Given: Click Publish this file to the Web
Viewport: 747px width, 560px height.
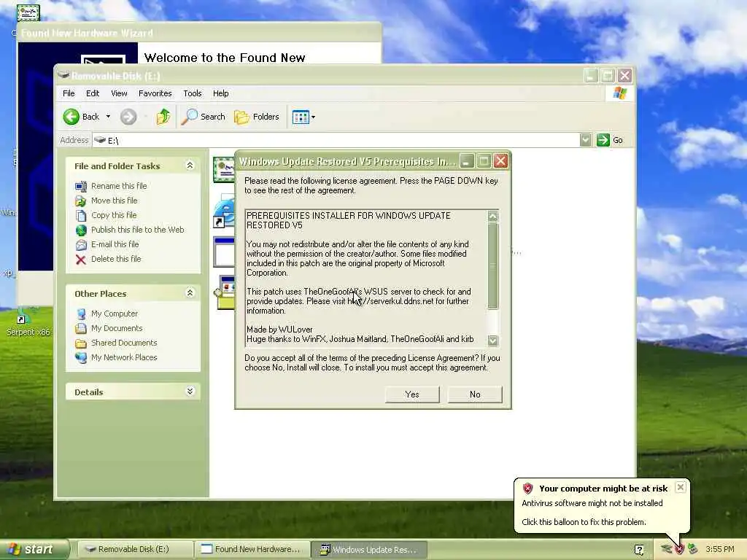Looking at the screenshot, I should (x=138, y=230).
